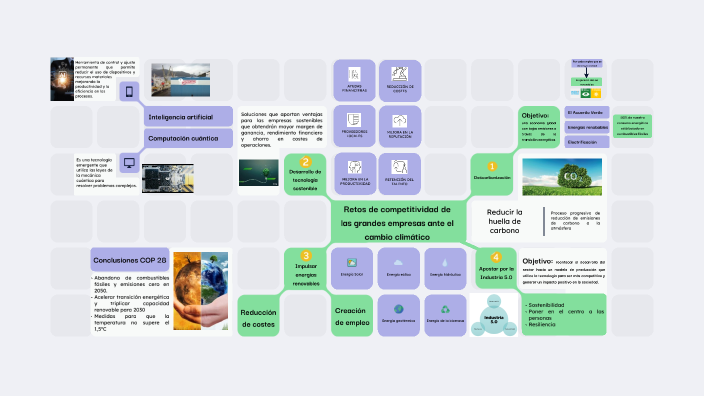This screenshot has width=704, height=396.
Task: Click the green SDG eye icon
Action: [x=585, y=93]
